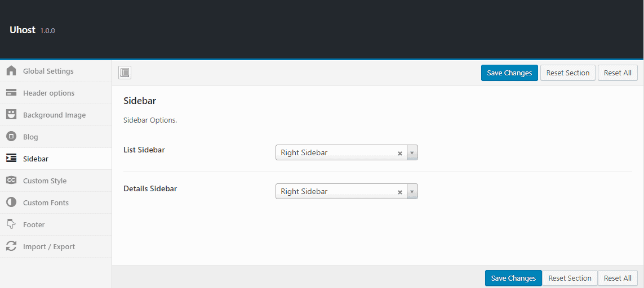Toggle the expand all sections icon
This screenshot has height=288, width=644.
tap(125, 73)
